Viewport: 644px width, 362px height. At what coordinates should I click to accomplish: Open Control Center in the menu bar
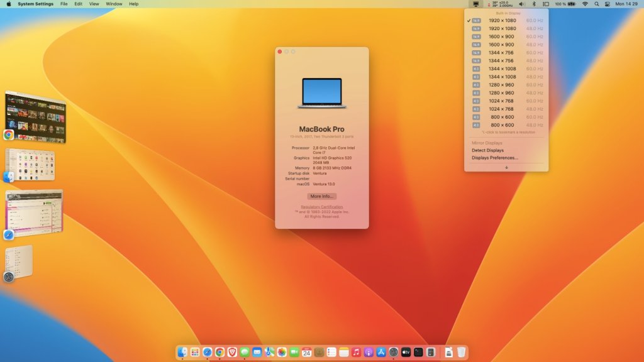608,4
